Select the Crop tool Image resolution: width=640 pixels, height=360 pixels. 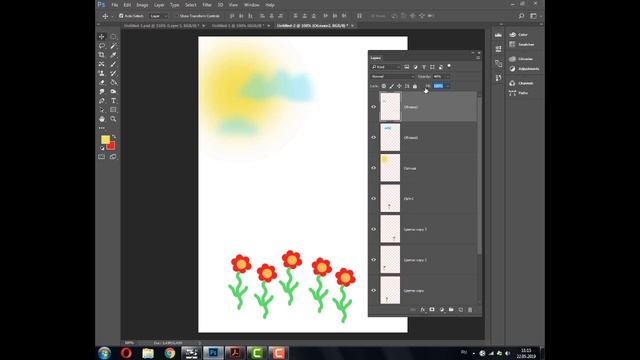pos(102,55)
